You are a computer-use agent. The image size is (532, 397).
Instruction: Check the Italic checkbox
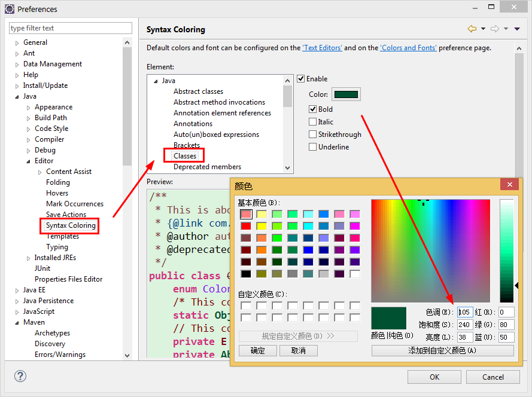[x=312, y=122]
